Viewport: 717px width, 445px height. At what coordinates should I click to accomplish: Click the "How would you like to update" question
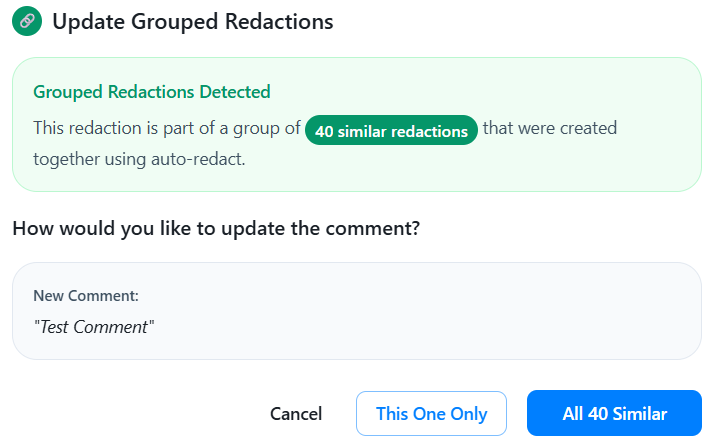(x=215, y=228)
